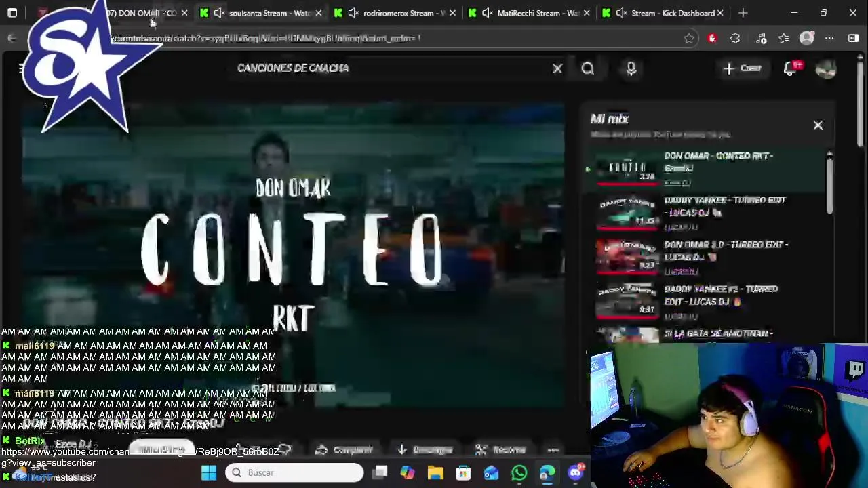Viewport: 868px width, 488px height.
Task: Go back to the previous page
Action: (x=12, y=39)
